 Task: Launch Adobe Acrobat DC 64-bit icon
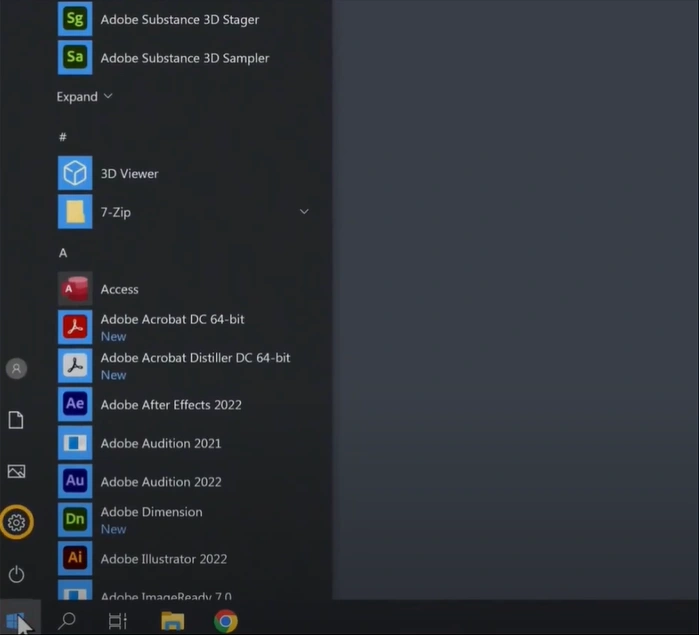[x=75, y=327]
